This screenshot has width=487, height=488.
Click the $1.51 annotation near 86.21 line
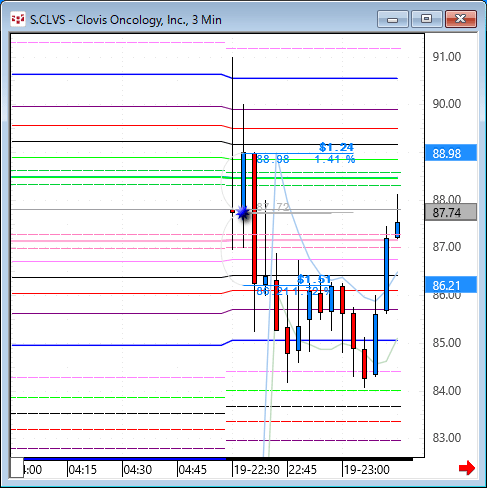click(x=314, y=279)
